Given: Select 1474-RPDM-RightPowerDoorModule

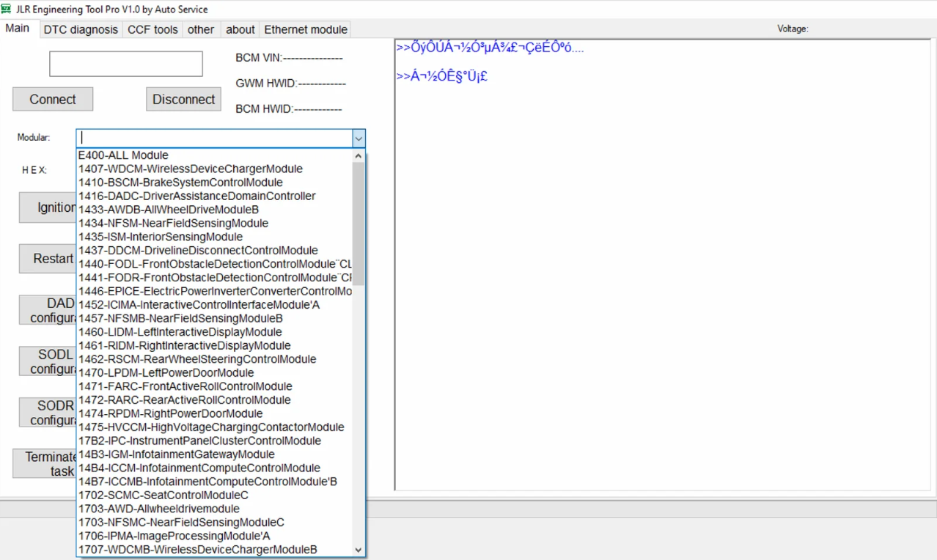Looking at the screenshot, I should [x=214, y=413].
